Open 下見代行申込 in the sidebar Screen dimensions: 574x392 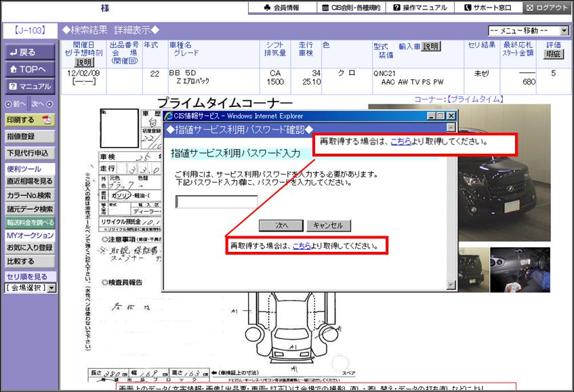(x=30, y=153)
